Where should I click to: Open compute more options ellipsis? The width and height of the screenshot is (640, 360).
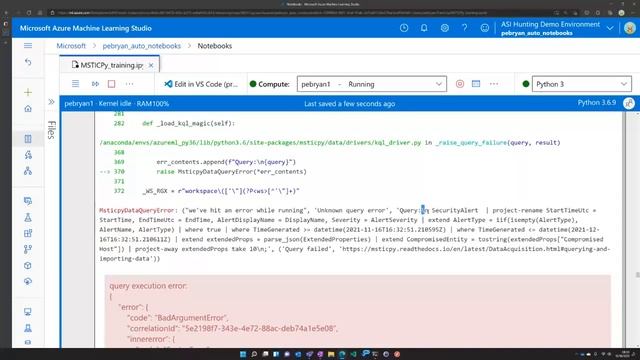click(494, 84)
